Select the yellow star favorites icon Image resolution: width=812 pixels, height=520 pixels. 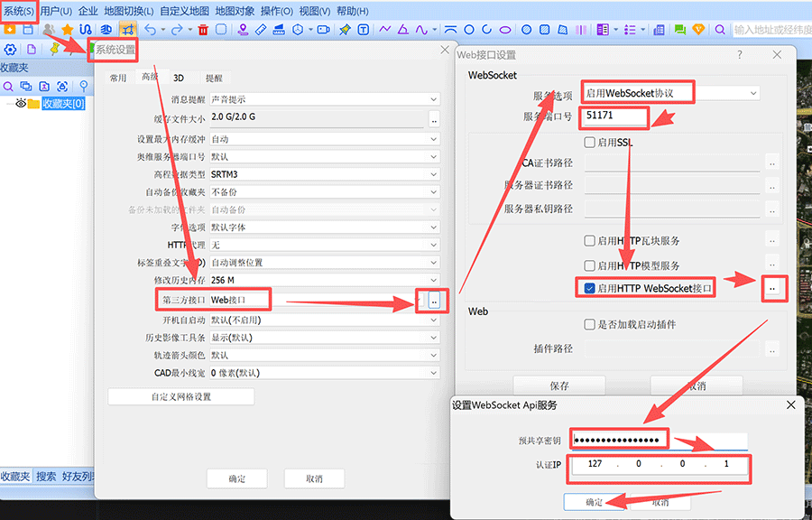pos(67,30)
